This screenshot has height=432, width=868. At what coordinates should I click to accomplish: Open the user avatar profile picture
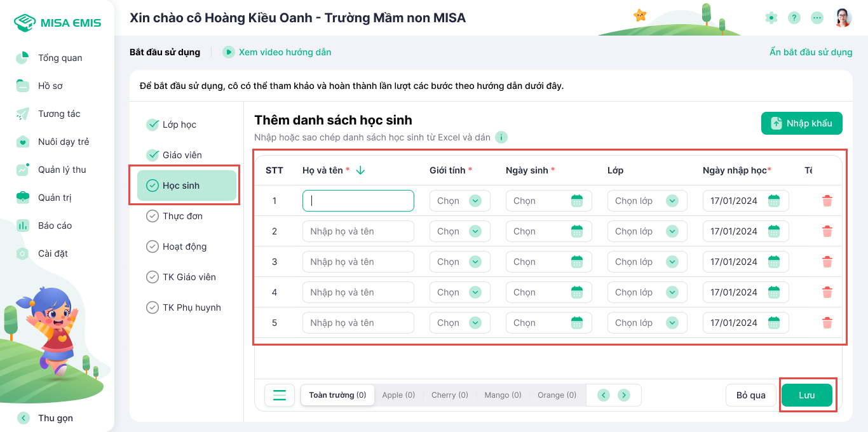coord(843,18)
